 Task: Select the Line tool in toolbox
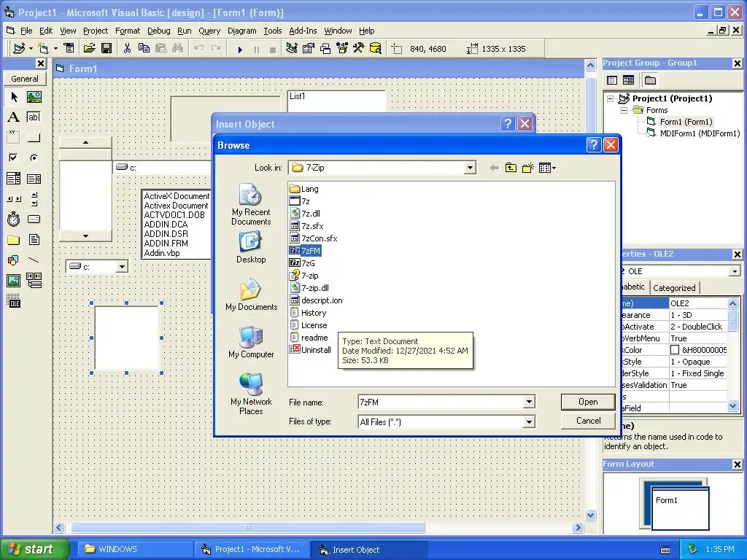34,260
